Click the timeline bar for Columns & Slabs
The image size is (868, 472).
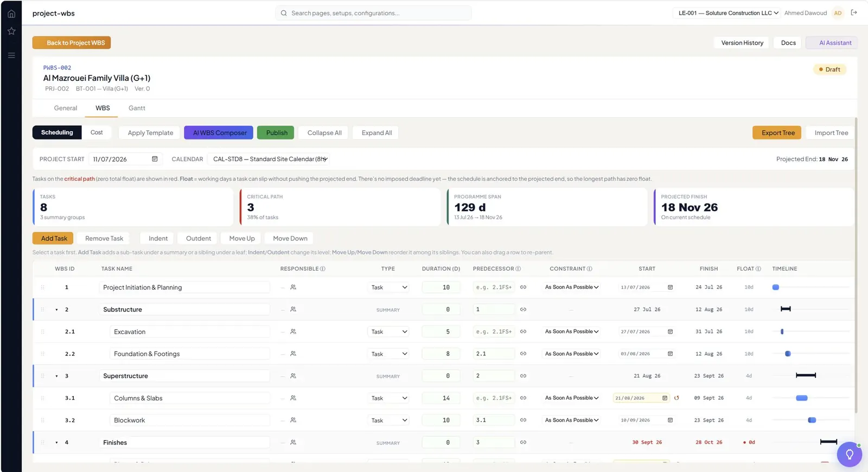(x=801, y=398)
